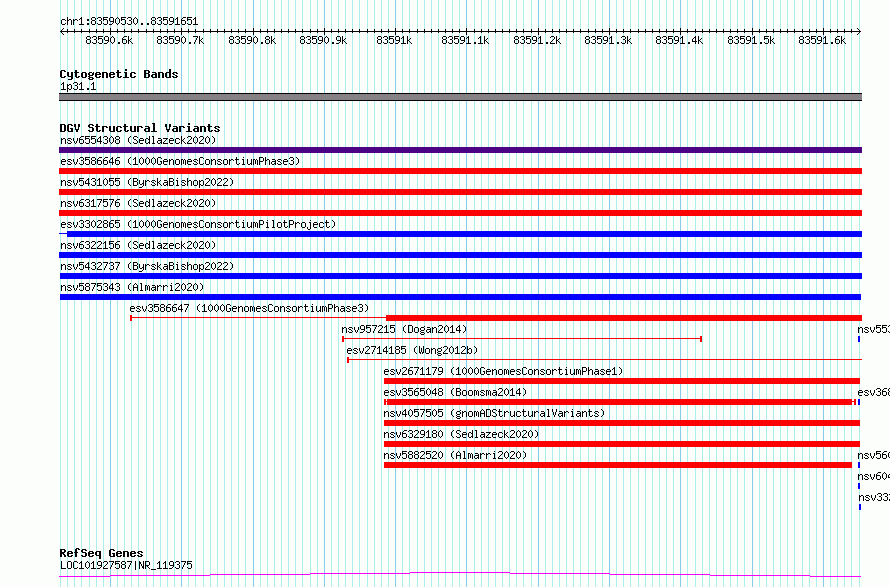The image size is (890, 587).
Task: Click the 83591.4k ruler position label
Action: coord(679,40)
